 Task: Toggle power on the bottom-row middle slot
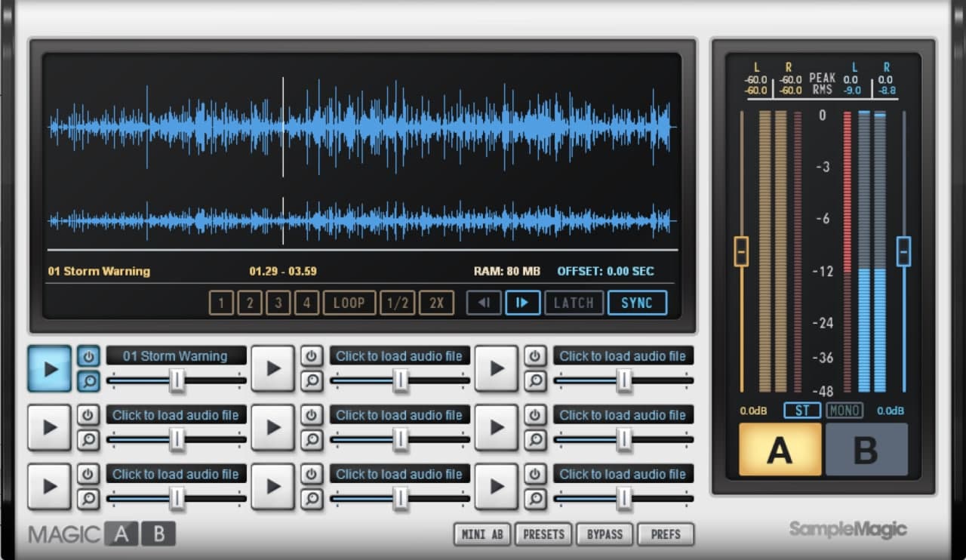tap(312, 474)
